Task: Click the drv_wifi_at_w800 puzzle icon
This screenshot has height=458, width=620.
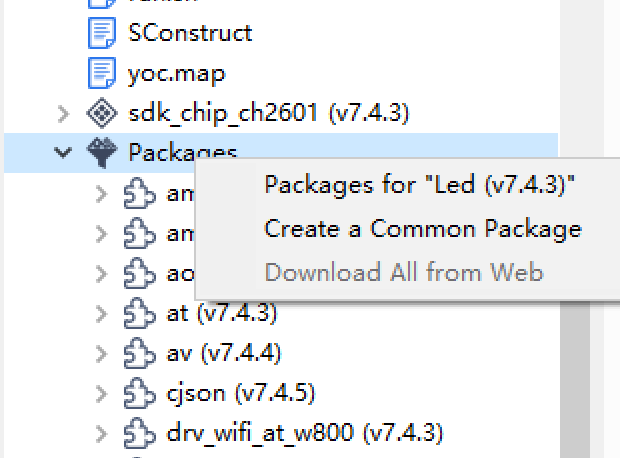Action: click(140, 433)
